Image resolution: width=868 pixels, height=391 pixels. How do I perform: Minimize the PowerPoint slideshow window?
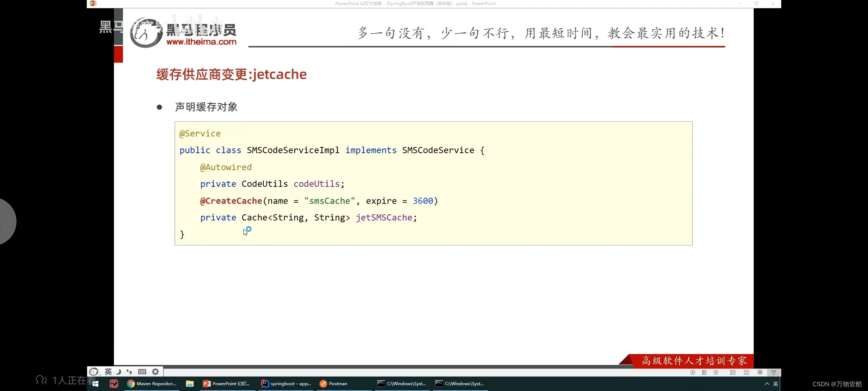pyautogui.click(x=739, y=4)
